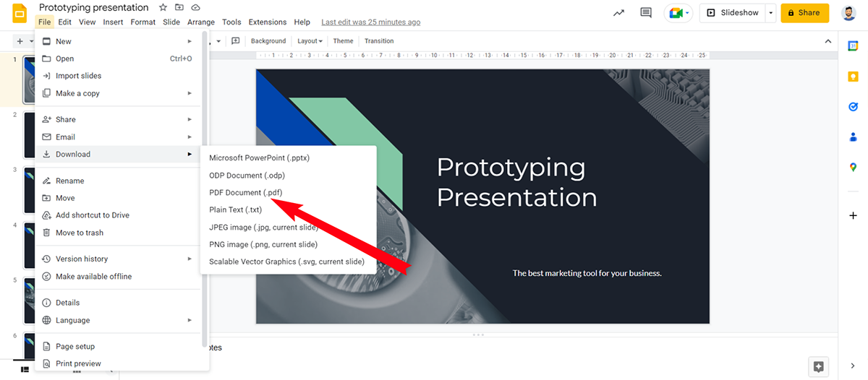The height and width of the screenshot is (380, 868).
Task: Click the Background button
Action: 268,41
